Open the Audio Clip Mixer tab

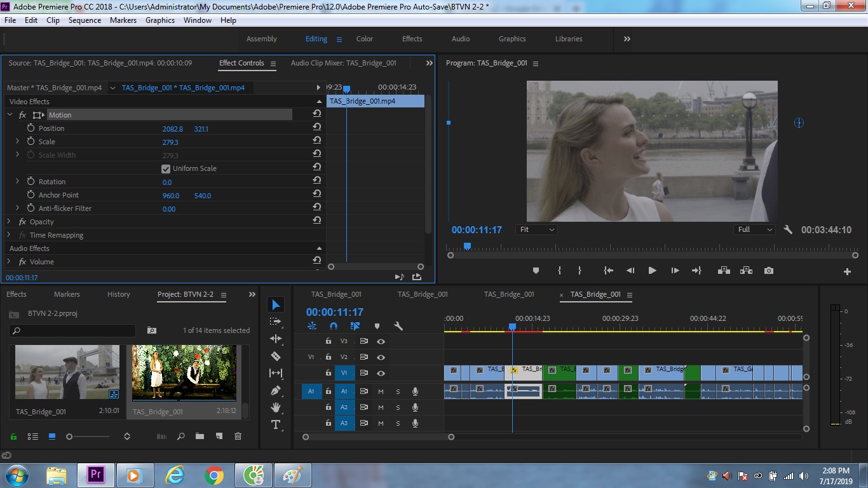point(344,63)
